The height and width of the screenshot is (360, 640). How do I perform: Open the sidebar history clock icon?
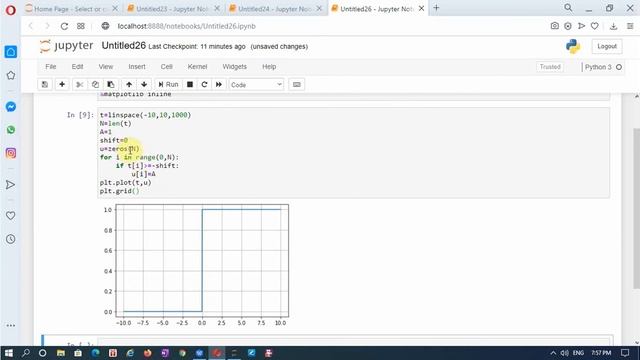click(x=11, y=239)
